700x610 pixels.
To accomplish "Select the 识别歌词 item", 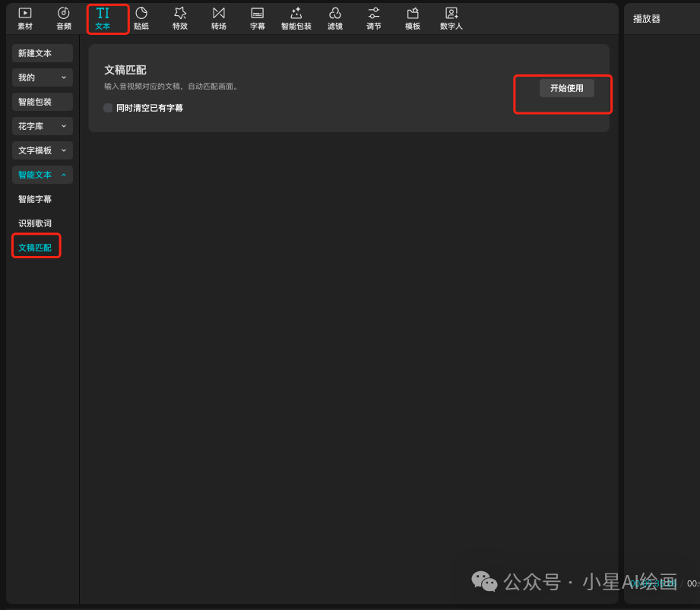I will click(x=35, y=223).
